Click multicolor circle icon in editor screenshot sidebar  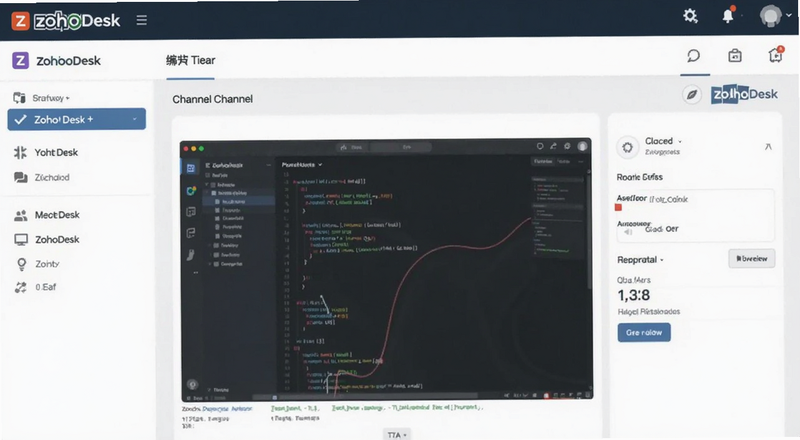[x=191, y=190]
